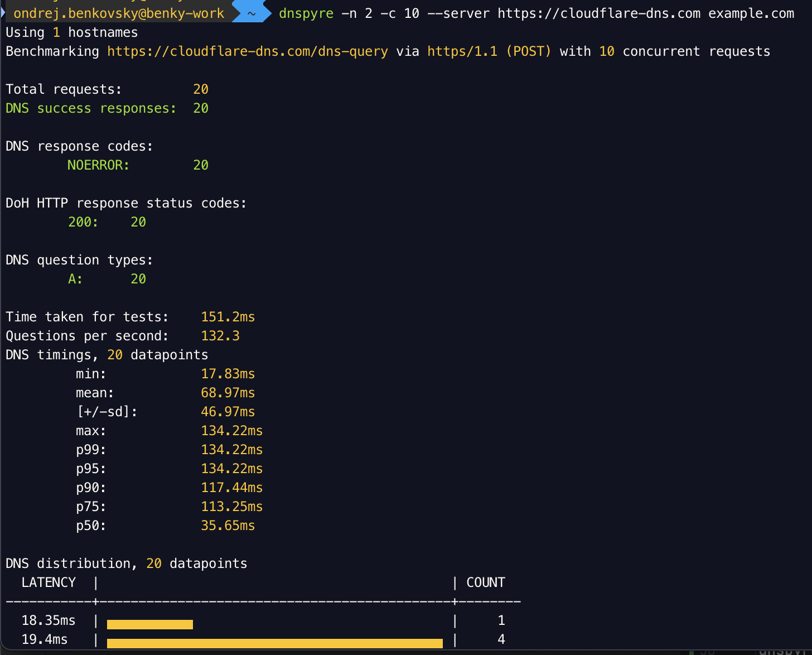Click the 113.25ms p75 value

[x=232, y=507]
